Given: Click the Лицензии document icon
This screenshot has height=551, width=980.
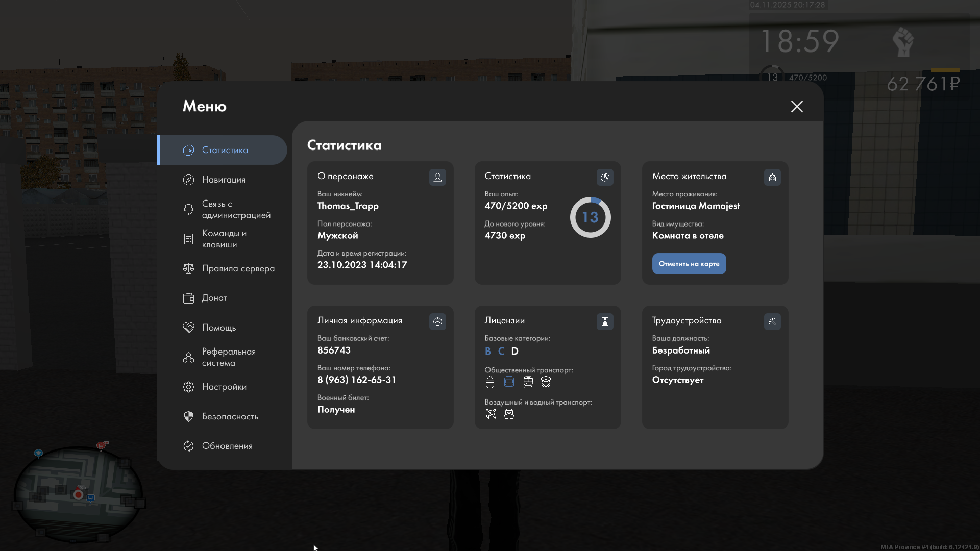Looking at the screenshot, I should point(605,321).
